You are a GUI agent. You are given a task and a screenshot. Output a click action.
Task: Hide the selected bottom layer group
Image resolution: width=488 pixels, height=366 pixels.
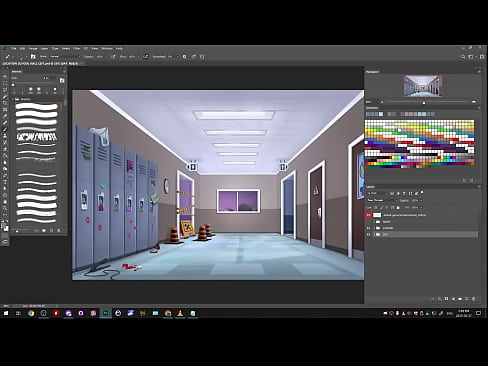pos(368,234)
